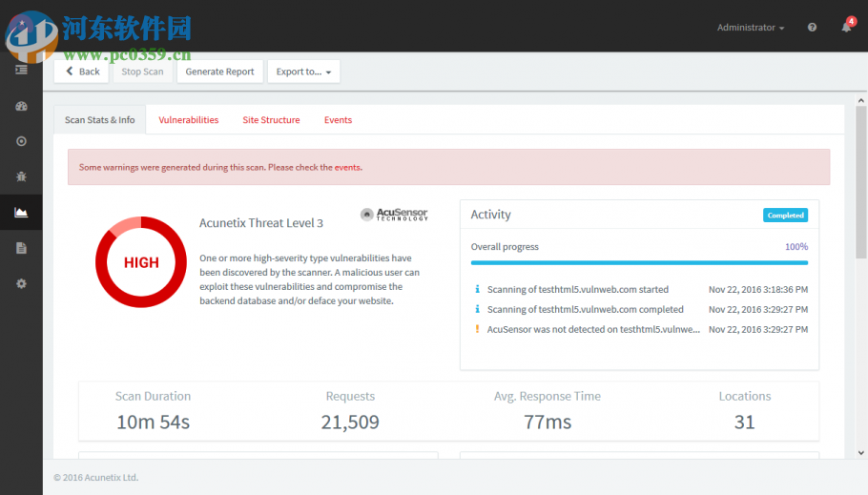868x495 pixels.
Task: Open the Vulnerabilities bug icon in sidebar
Action: coord(21,176)
